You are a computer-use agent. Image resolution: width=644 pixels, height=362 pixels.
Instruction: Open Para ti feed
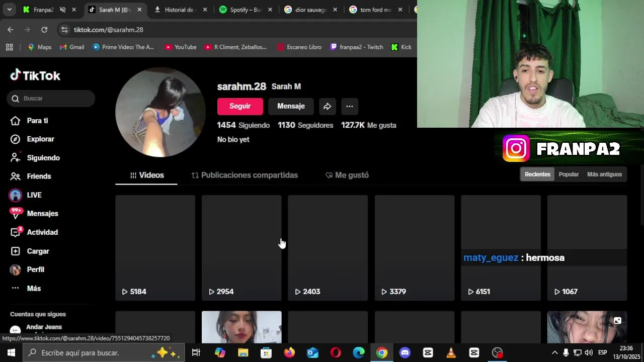pyautogui.click(x=29, y=121)
